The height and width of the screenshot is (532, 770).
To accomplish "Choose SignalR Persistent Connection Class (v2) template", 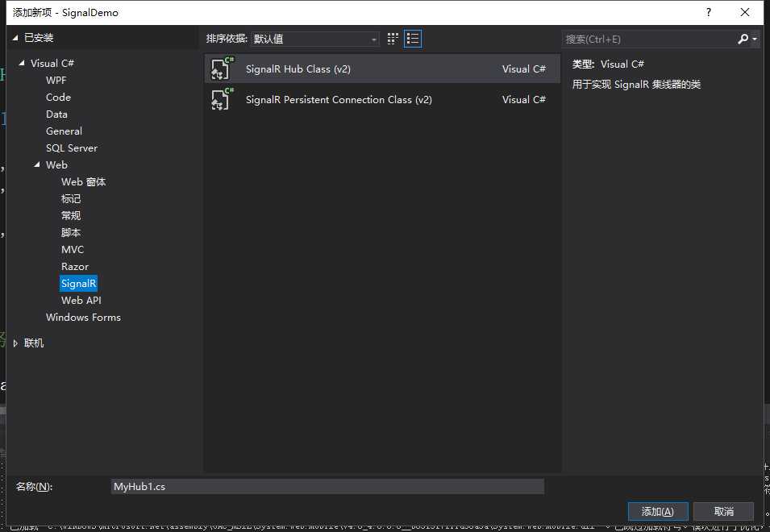I will click(x=382, y=99).
